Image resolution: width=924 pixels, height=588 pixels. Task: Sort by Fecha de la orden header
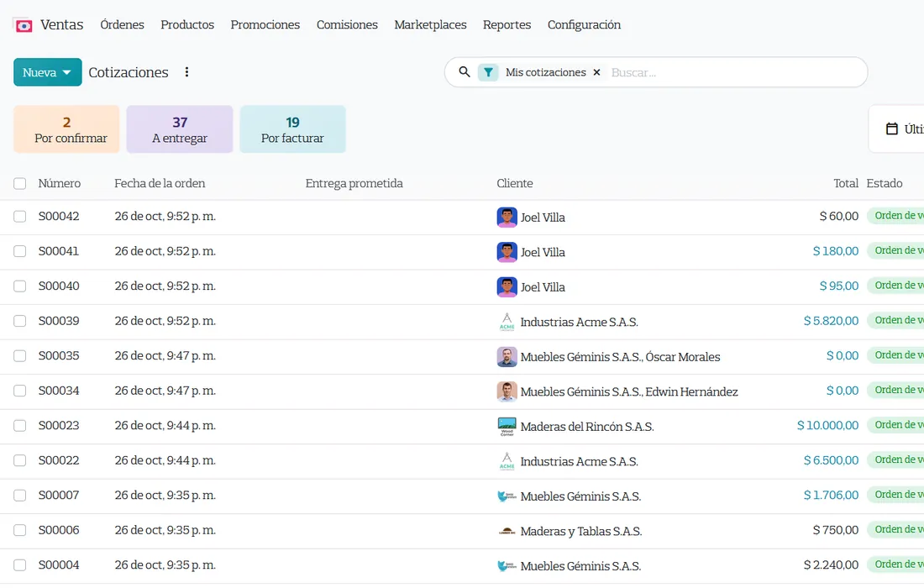160,183
